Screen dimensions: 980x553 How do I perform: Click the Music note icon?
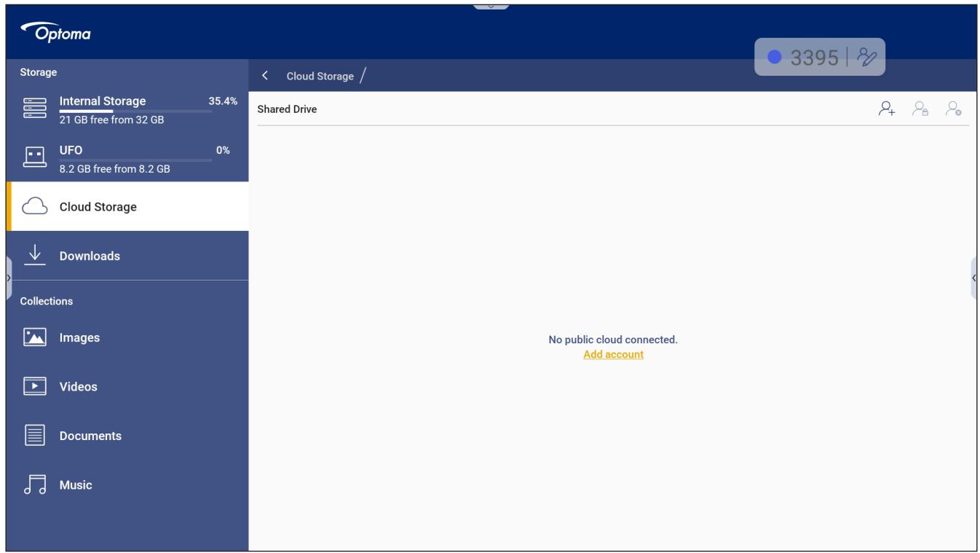click(34, 485)
